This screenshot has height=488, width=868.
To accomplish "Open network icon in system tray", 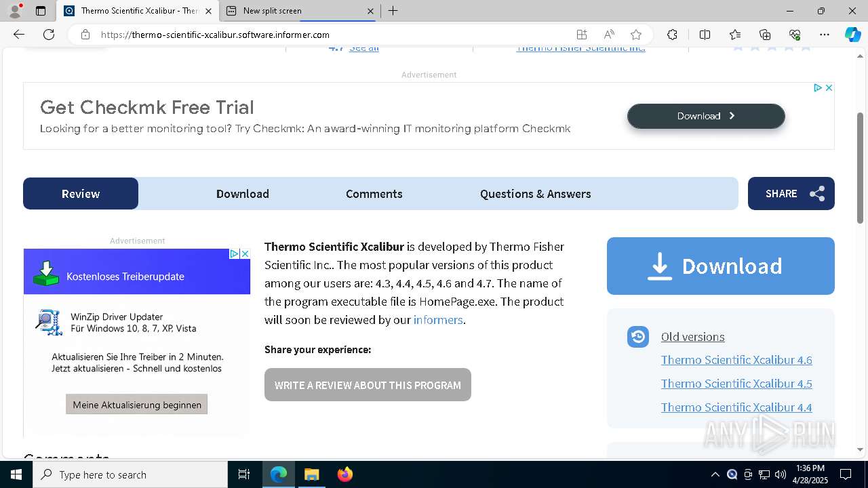I will [764, 474].
